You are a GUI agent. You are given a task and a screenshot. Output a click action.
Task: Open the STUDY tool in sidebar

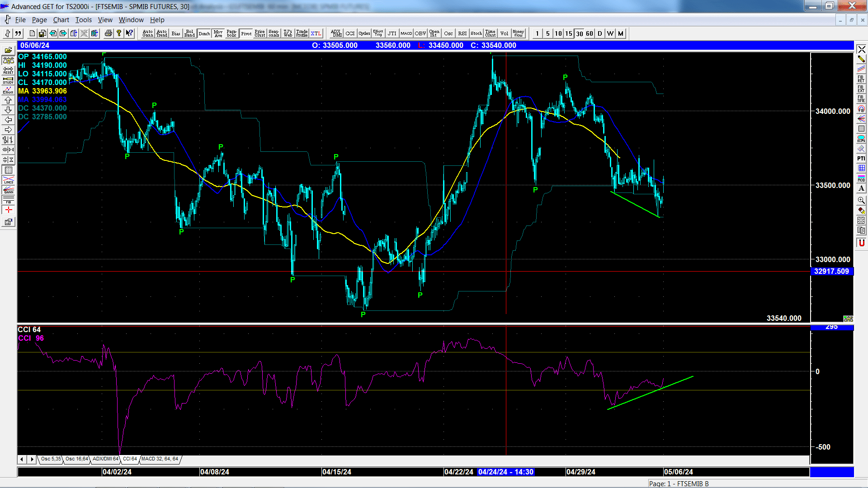tap(8, 80)
